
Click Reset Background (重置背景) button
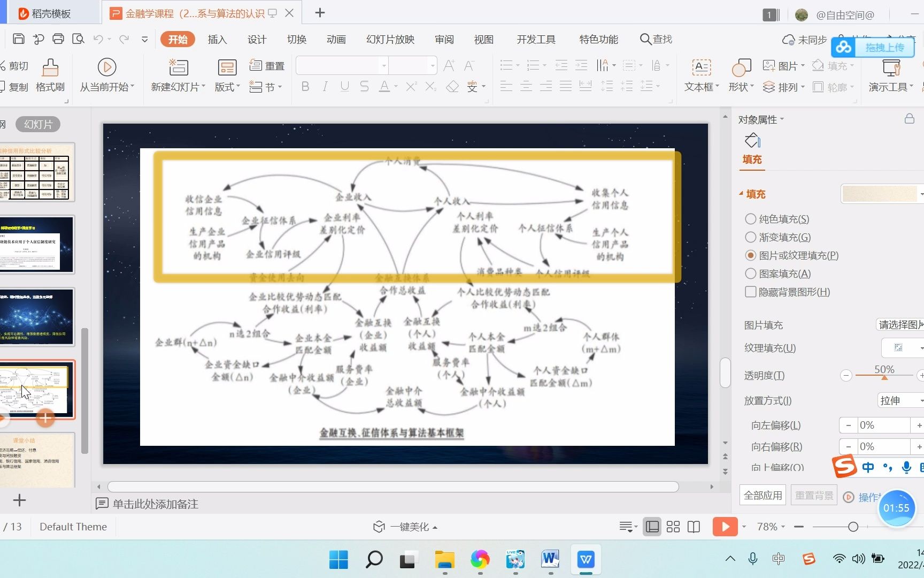coord(814,496)
